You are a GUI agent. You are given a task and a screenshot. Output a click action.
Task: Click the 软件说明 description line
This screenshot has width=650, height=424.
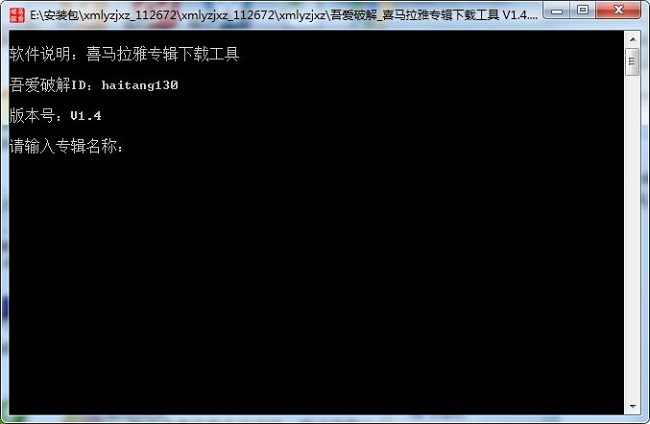[x=124, y=54]
